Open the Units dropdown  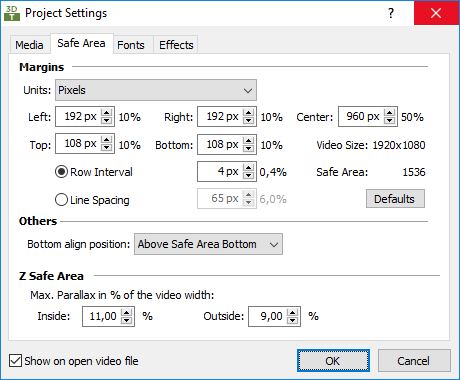156,90
